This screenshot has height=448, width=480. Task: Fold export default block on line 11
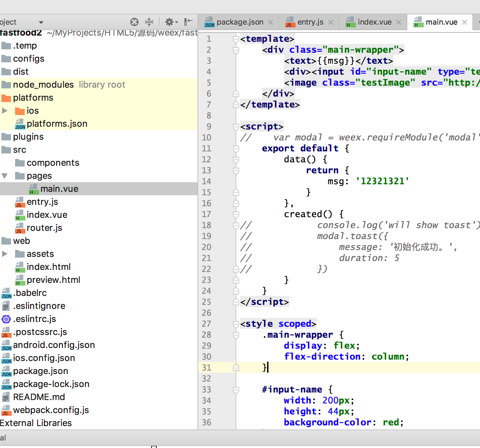[236, 149]
